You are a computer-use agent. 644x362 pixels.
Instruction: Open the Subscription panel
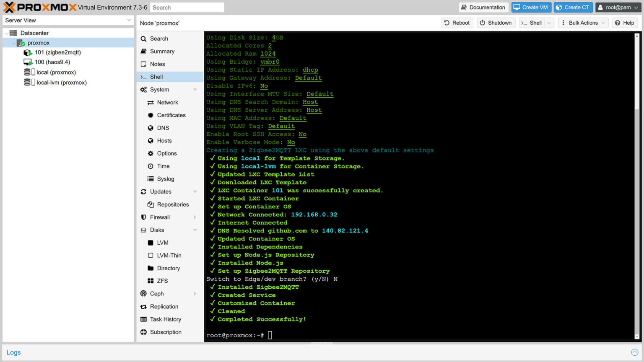coord(166,332)
